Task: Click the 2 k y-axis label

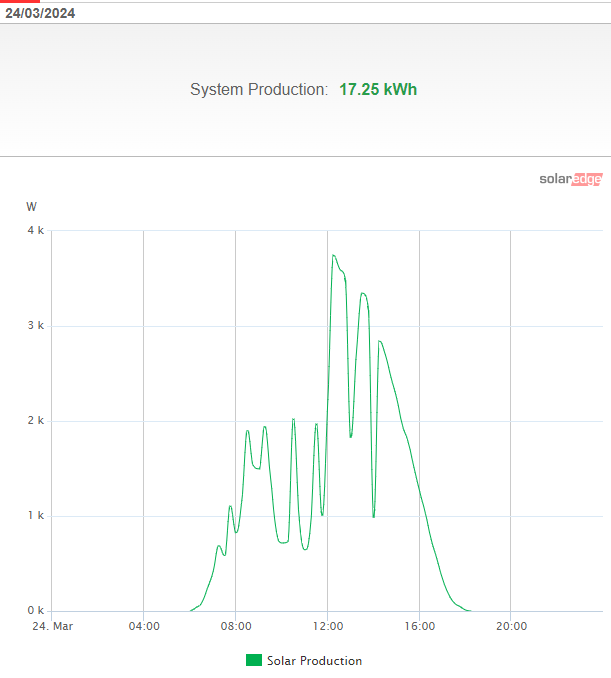Action: coord(35,421)
